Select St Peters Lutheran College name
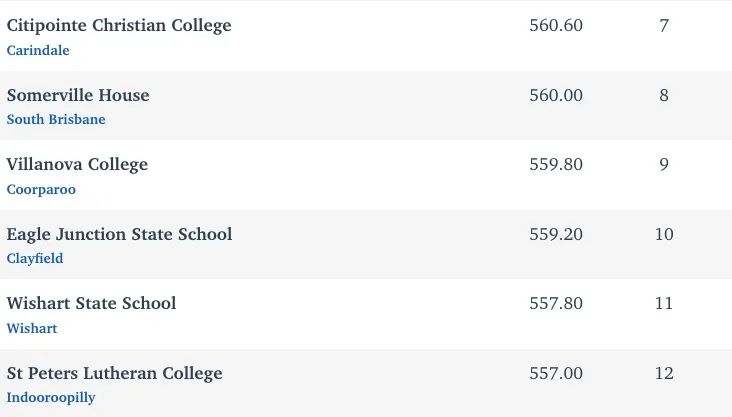 point(114,374)
